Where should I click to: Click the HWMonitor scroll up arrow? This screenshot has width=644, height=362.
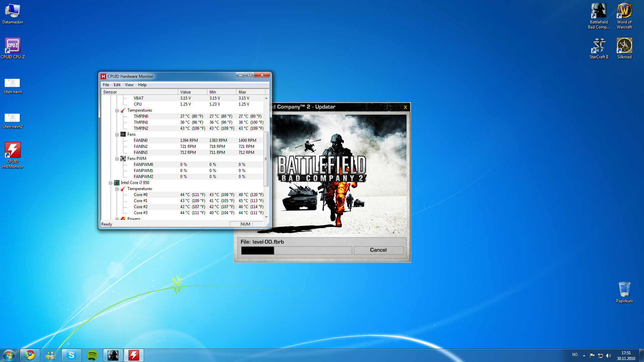[266, 98]
